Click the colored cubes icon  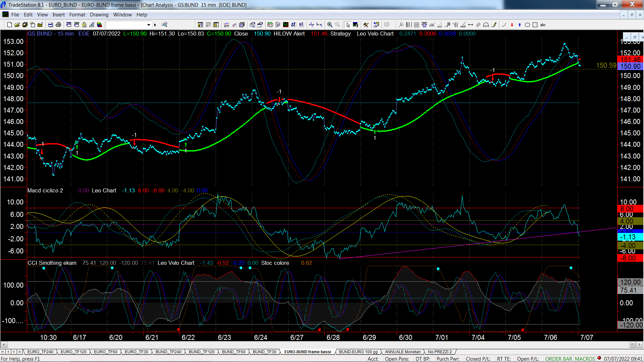pos(99,24)
